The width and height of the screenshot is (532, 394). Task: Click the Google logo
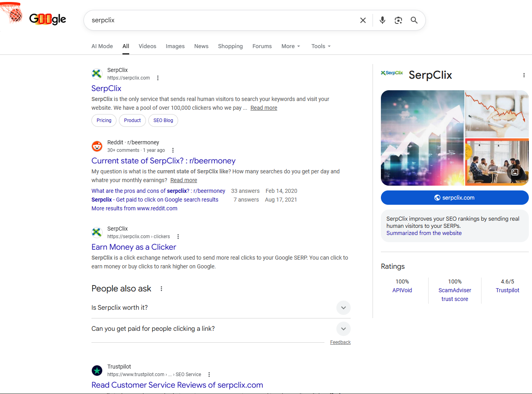47,19
